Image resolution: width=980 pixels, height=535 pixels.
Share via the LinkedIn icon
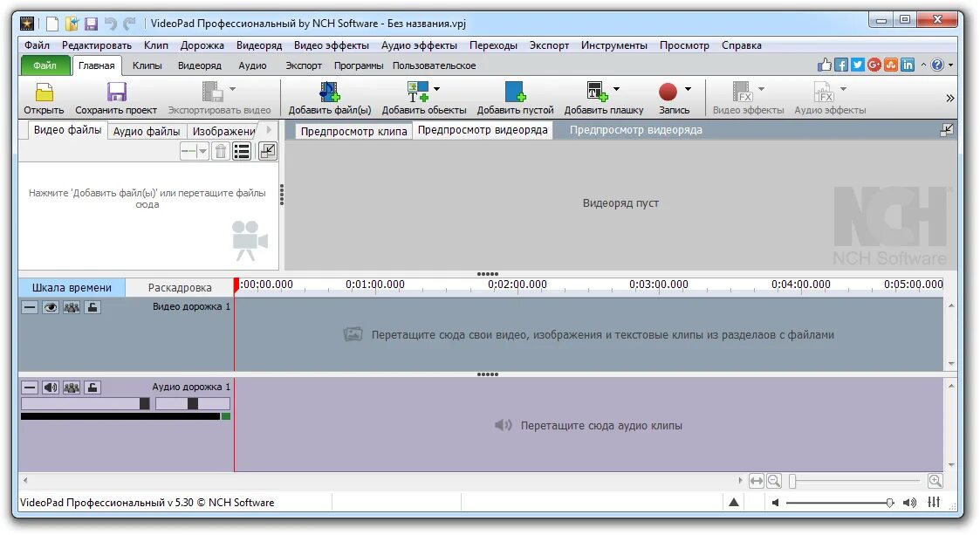(907, 65)
